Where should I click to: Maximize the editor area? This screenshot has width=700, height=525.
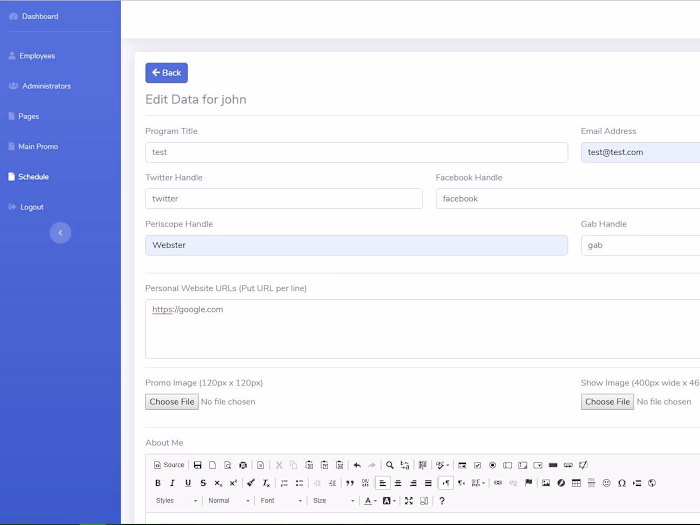(408, 501)
